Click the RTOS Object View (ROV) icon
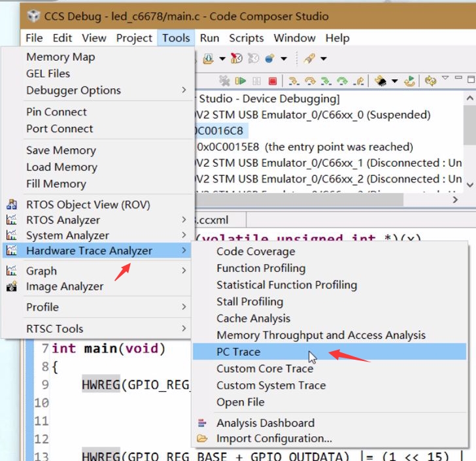Viewport: 476px width, 461px height. tap(12, 205)
